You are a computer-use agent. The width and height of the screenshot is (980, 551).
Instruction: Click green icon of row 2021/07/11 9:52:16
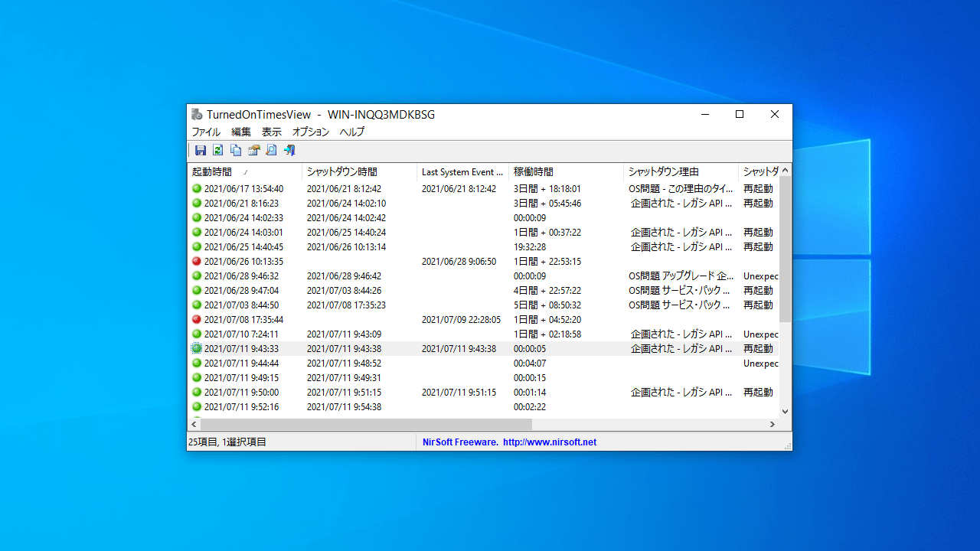[x=197, y=406]
